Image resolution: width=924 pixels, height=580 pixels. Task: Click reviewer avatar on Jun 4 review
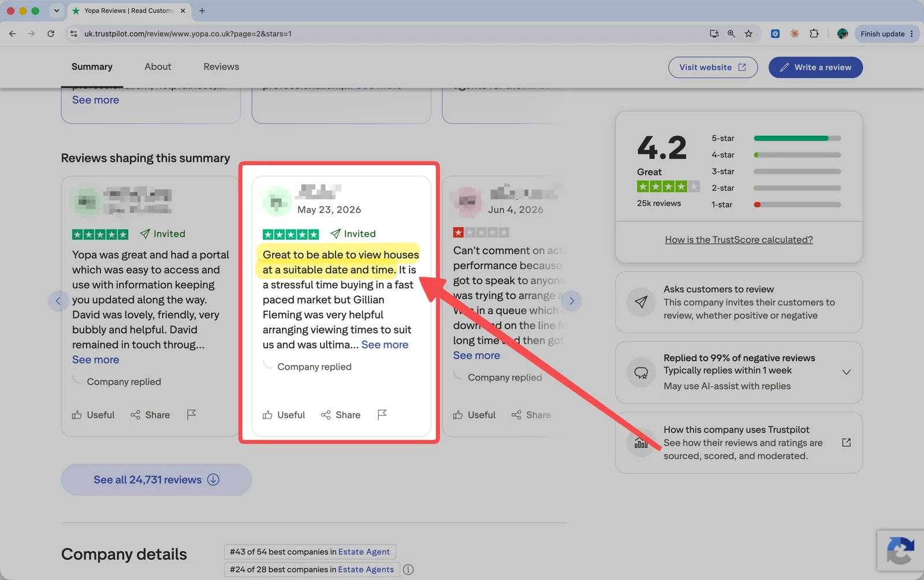click(x=467, y=202)
